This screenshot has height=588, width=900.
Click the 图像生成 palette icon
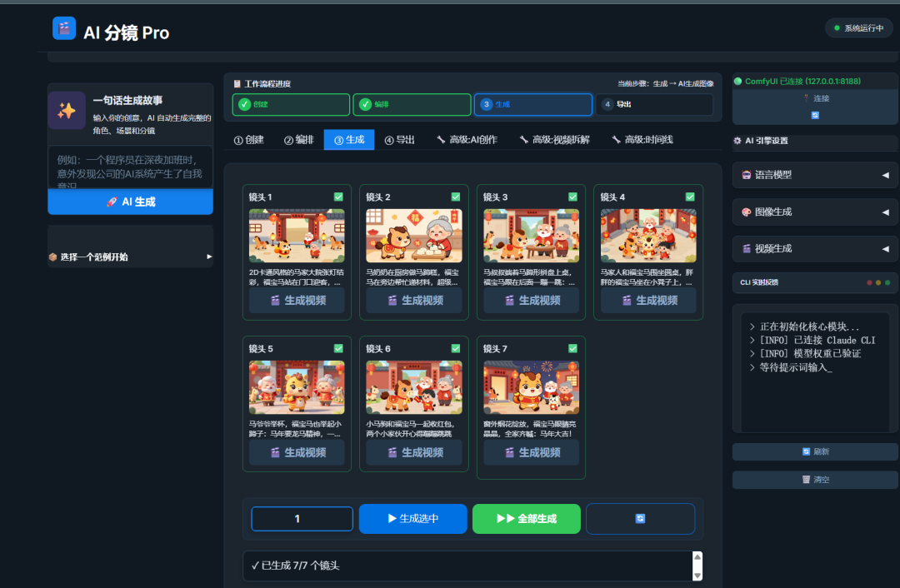click(744, 212)
